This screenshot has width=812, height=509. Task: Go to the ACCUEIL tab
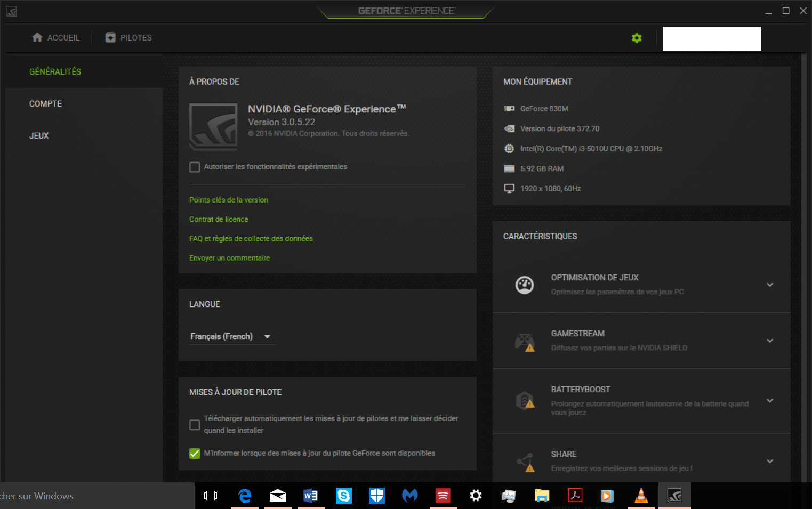pyautogui.click(x=56, y=38)
